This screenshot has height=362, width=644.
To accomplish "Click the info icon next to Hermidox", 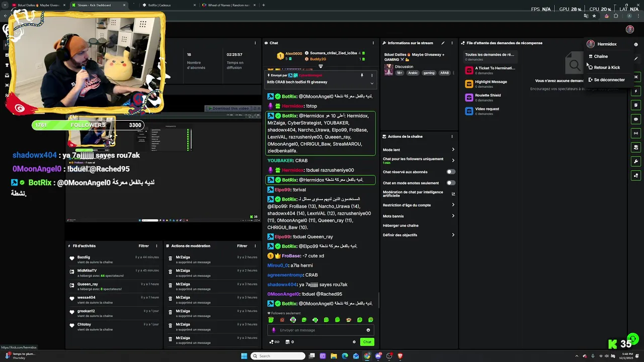I will (636, 44).
